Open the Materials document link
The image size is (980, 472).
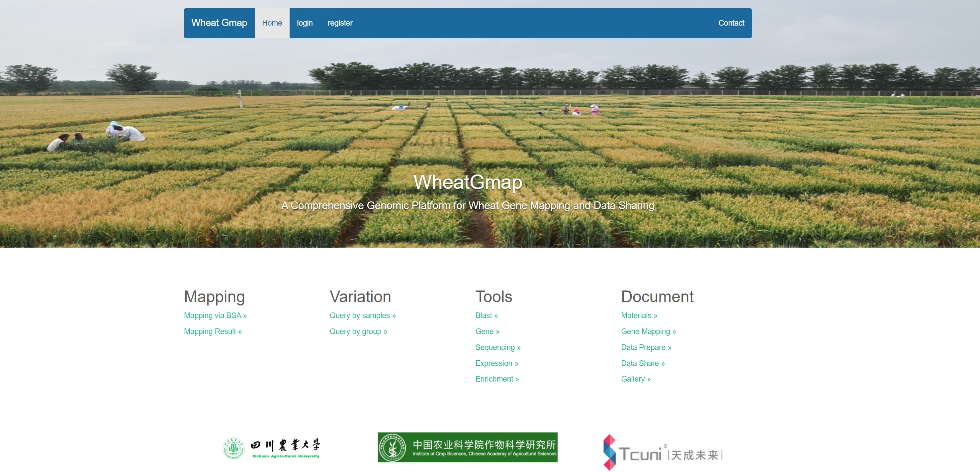[x=639, y=315]
